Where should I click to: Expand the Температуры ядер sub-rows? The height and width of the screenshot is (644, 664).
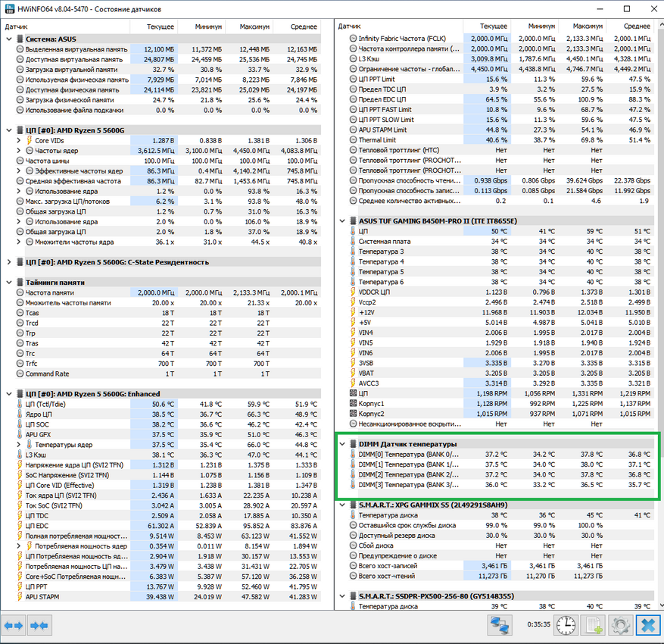click(19, 445)
